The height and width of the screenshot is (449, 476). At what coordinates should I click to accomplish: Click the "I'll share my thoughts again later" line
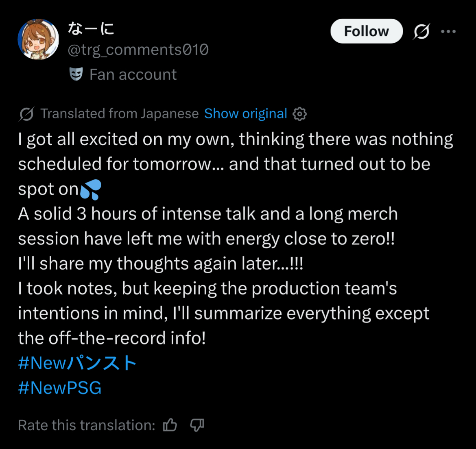(161, 264)
